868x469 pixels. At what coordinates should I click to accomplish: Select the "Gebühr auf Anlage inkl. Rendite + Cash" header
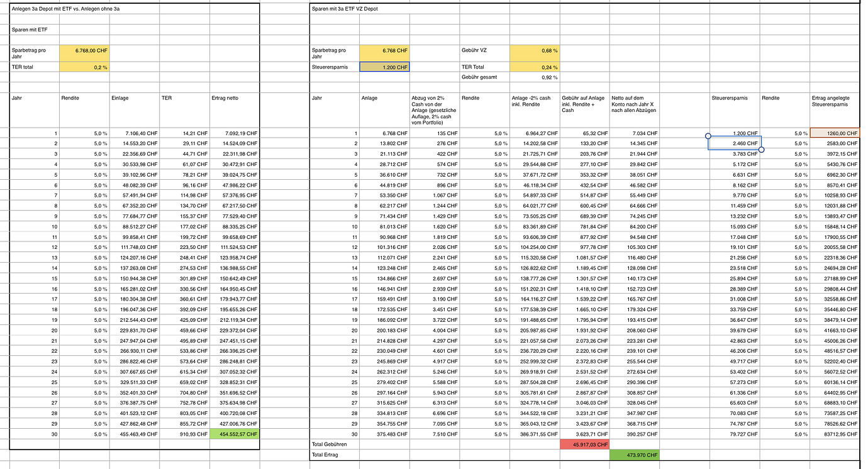[x=585, y=110]
